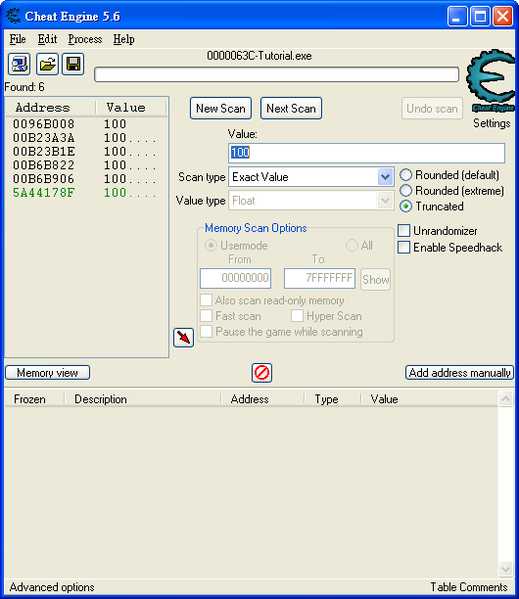
Task: Minimize the Cheat Engine window
Action: tap(457, 16)
